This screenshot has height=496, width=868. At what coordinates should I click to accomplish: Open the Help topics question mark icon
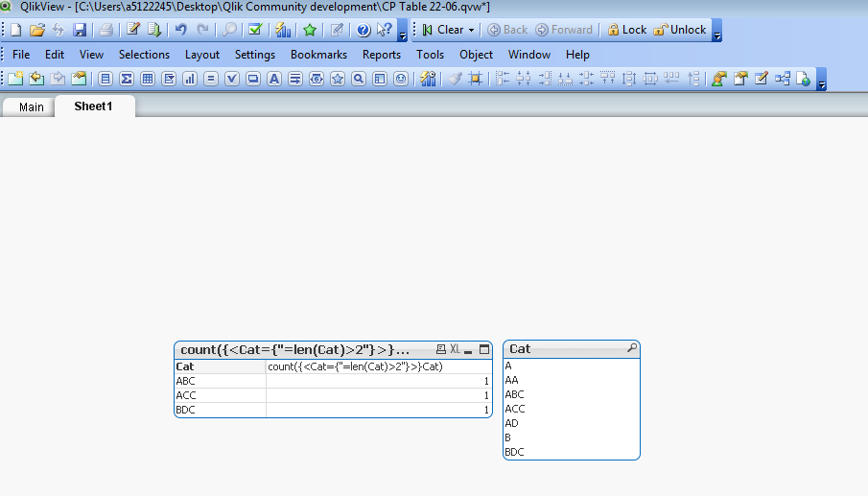click(364, 30)
